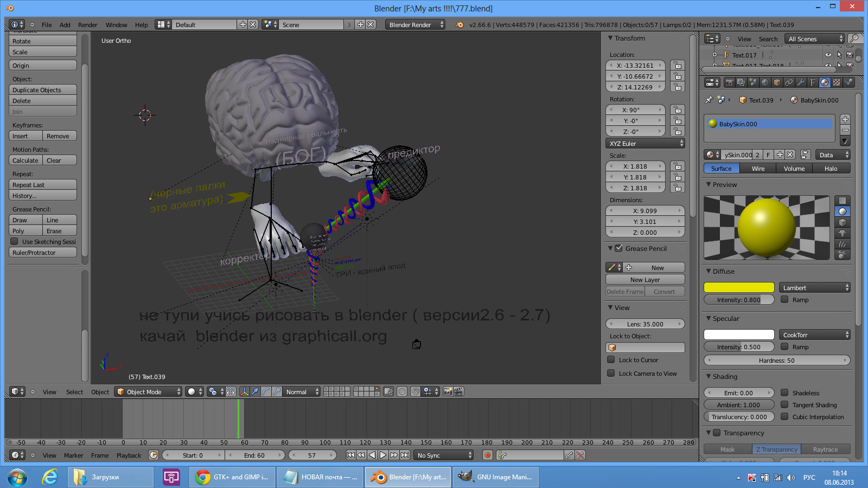
Task: Enable Cubic Interpolation checkbox
Action: tap(784, 416)
